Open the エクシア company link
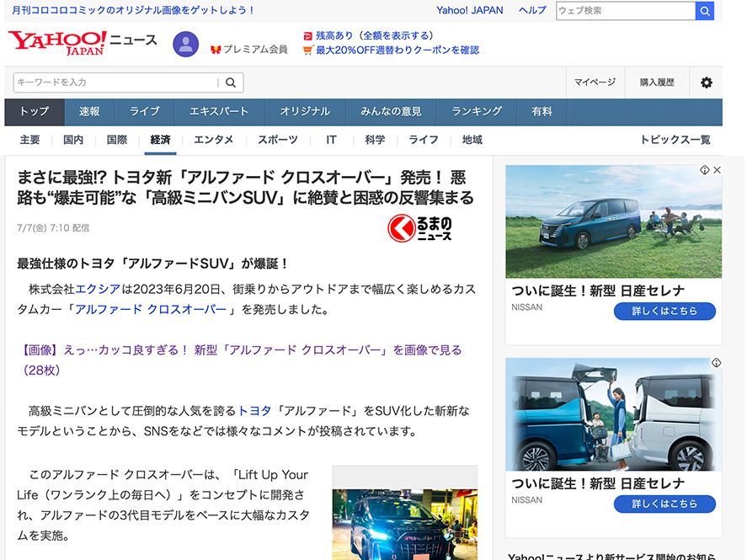 coord(99,289)
